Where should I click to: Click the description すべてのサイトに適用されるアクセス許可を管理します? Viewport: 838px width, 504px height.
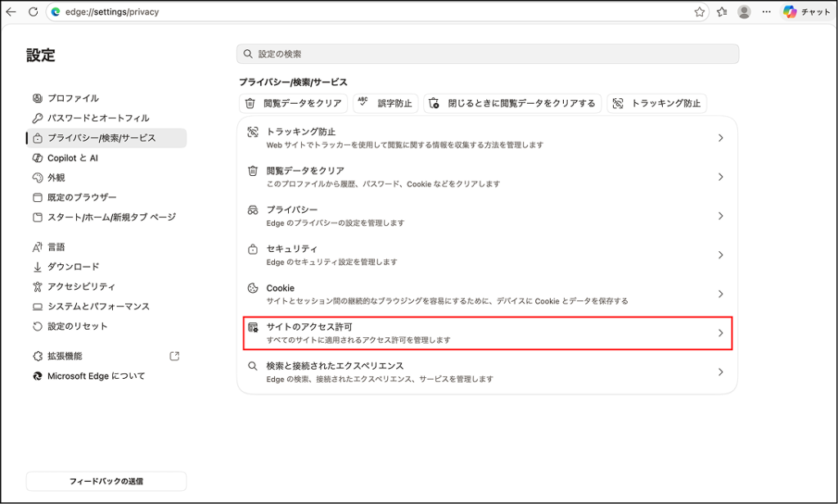(x=358, y=340)
